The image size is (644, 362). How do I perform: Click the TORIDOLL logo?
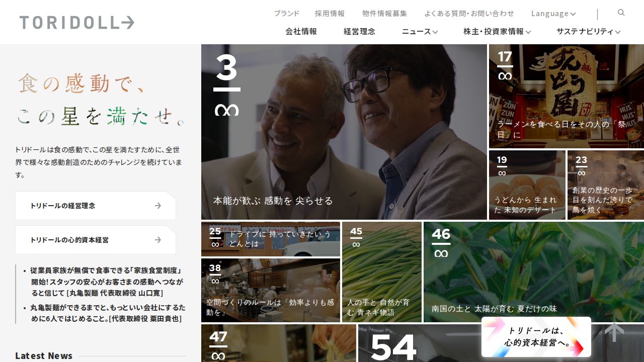click(x=77, y=22)
